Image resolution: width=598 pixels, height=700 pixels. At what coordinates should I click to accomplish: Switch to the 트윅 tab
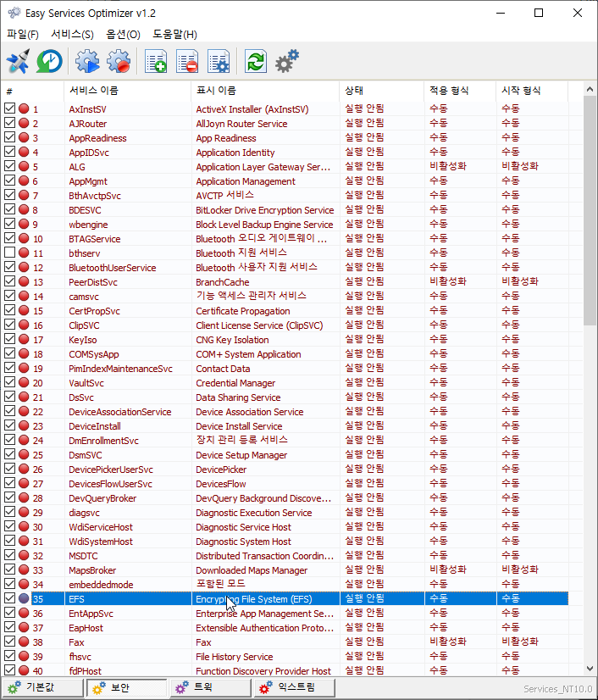pos(211,687)
